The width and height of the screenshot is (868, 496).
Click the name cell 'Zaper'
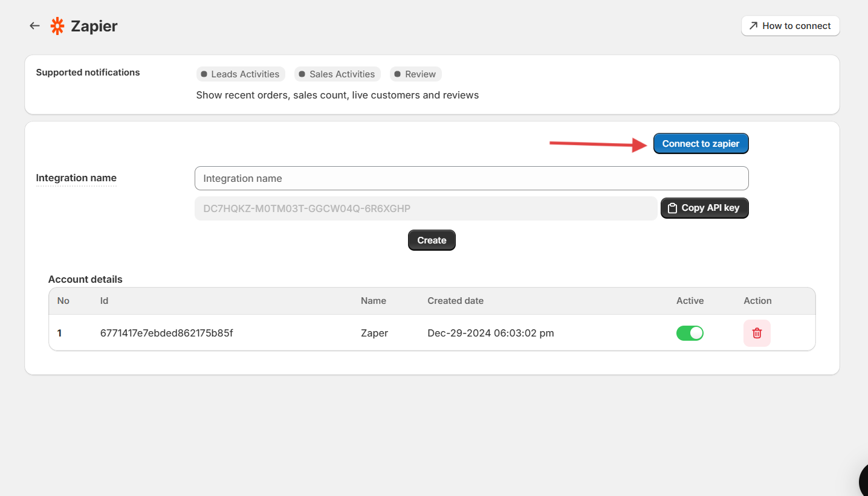coord(374,333)
